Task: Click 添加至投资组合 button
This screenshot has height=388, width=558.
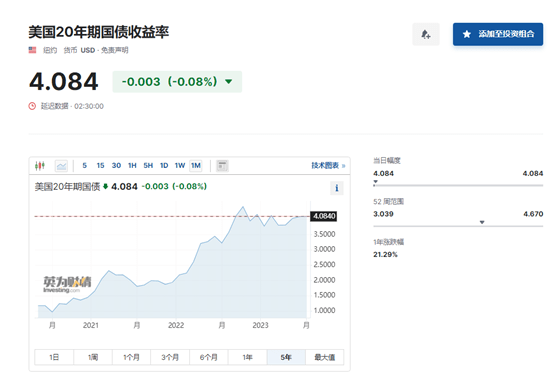Action: click(x=498, y=34)
